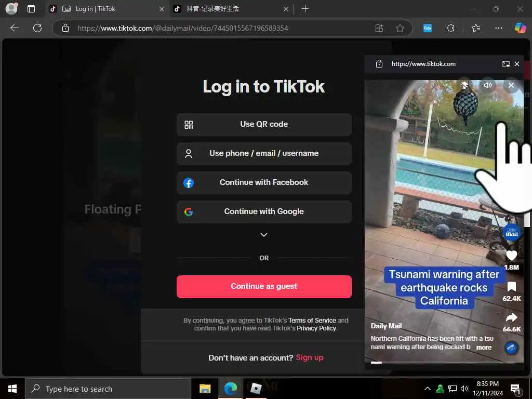
Task: Open Settings and more ellipsis menu
Action: [498, 28]
